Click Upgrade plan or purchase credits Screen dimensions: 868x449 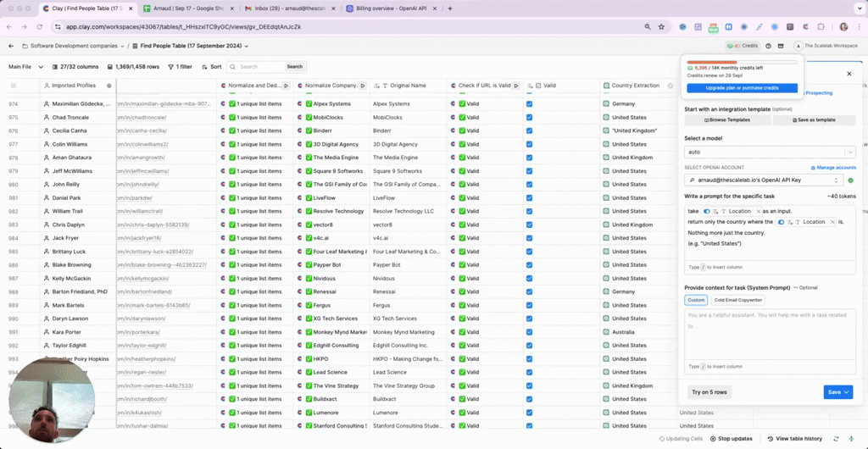742,88
